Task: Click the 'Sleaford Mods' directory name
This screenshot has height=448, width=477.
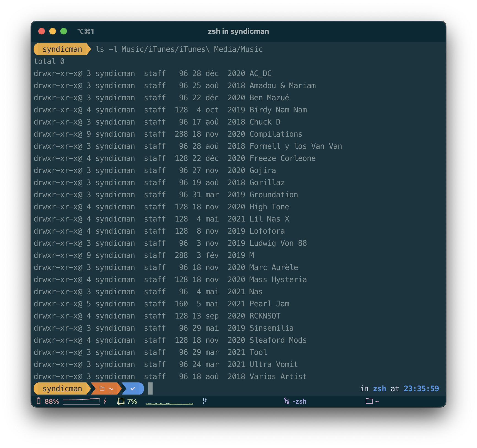Action: pyautogui.click(x=278, y=340)
